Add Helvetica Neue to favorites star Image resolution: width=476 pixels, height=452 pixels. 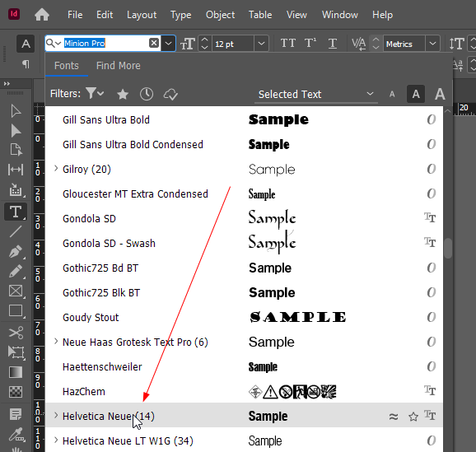coord(413,417)
